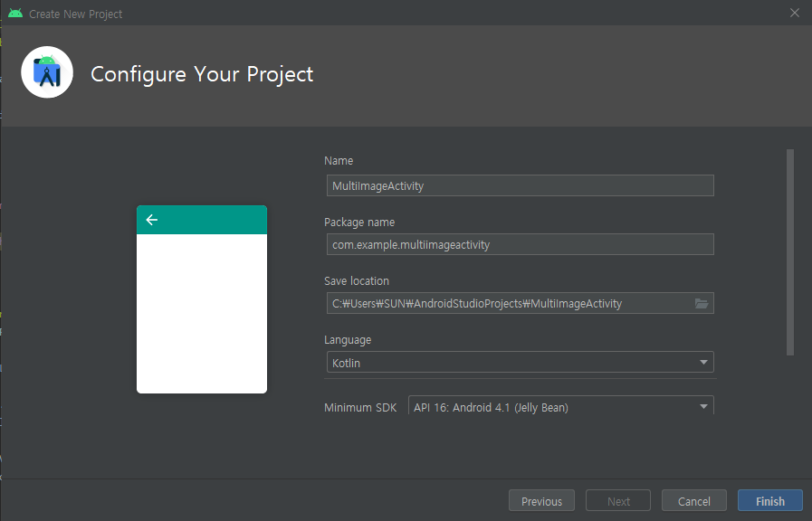The image size is (812, 521).
Task: Click the Android Studio logo in the header
Action: click(x=47, y=72)
